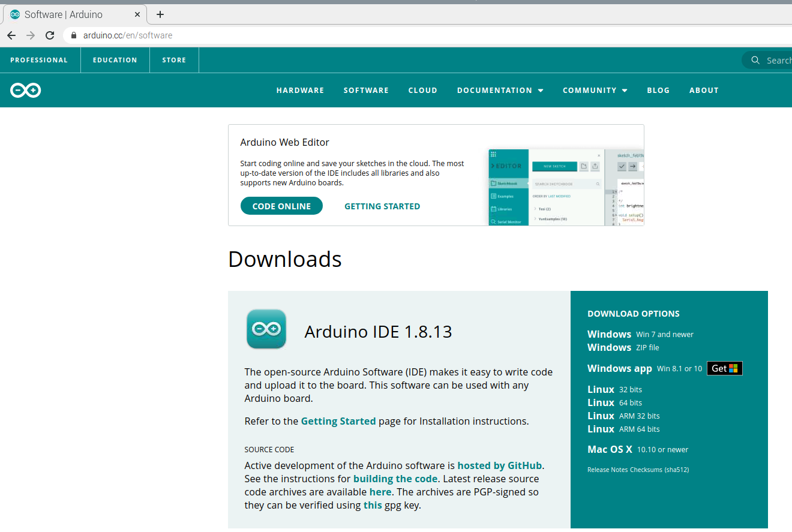
Task: Click the Arduino IDE 1.8.13 heading
Action: pos(379,332)
